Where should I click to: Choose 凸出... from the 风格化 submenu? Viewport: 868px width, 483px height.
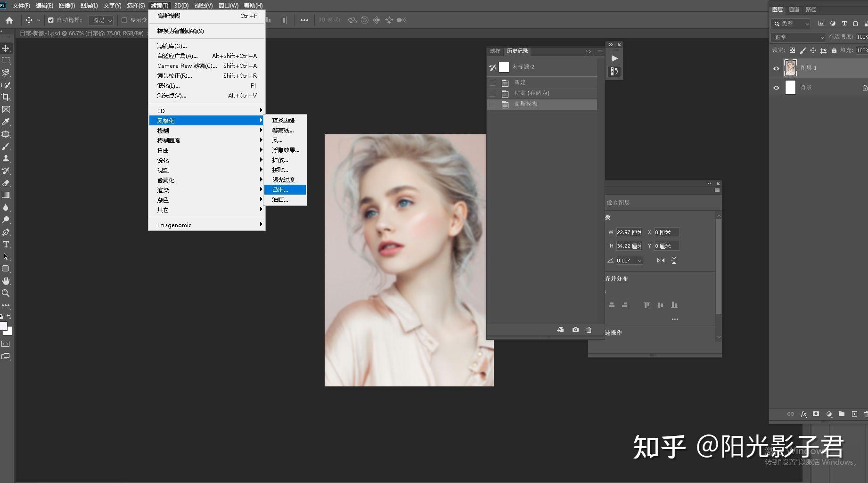pyautogui.click(x=285, y=189)
